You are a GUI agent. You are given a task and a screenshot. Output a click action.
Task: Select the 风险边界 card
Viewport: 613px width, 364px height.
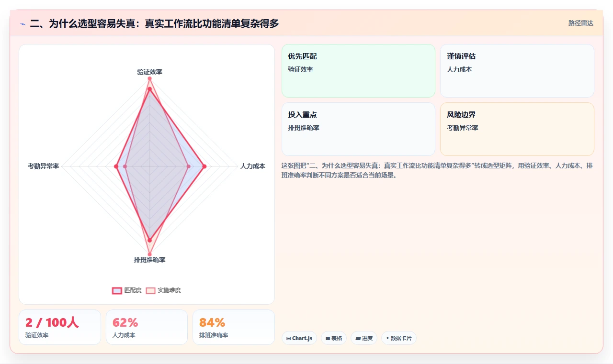click(x=517, y=129)
